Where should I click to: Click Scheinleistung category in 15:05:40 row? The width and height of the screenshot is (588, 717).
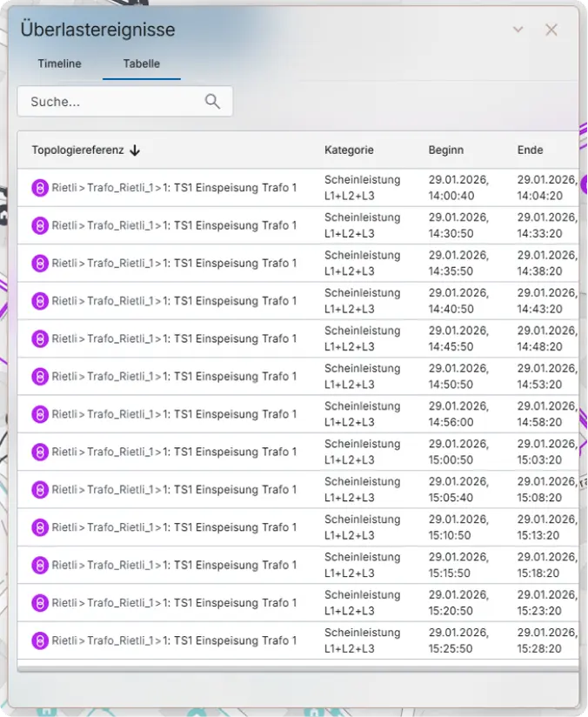point(363,490)
